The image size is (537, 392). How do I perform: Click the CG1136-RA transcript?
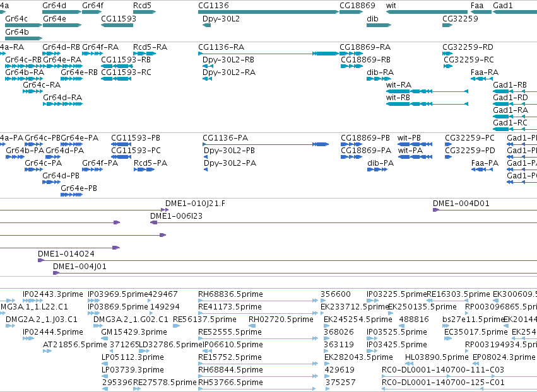268,54
